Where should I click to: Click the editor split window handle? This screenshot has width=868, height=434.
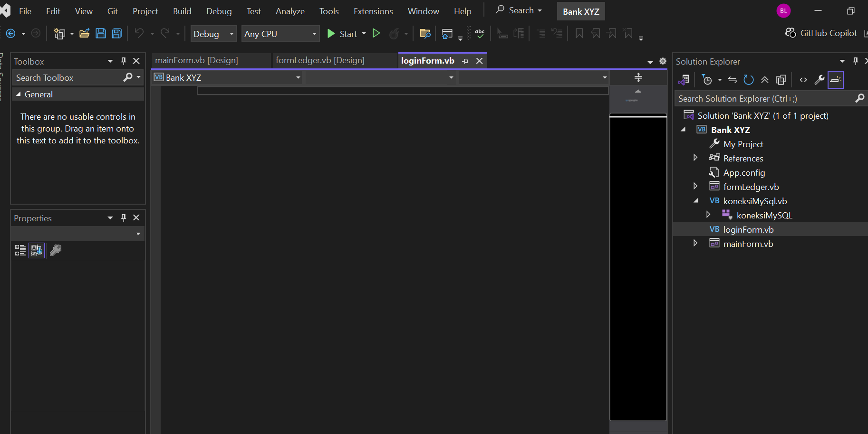[x=638, y=77]
